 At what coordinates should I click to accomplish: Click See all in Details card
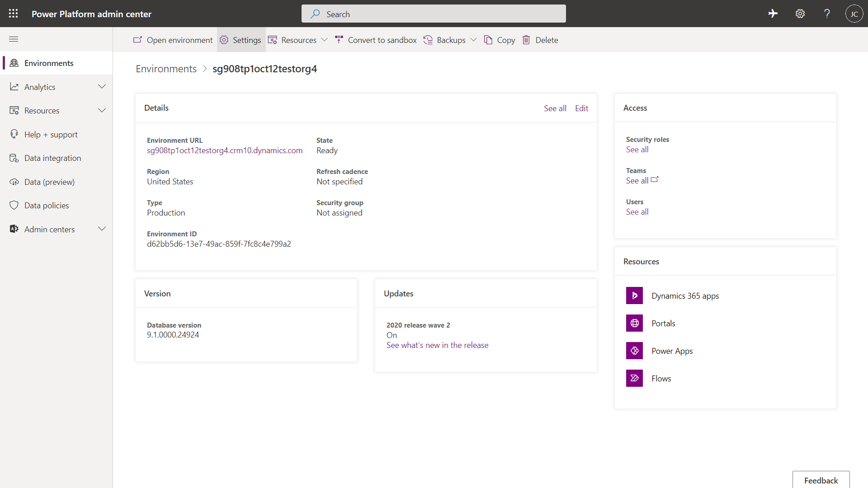pyautogui.click(x=555, y=108)
